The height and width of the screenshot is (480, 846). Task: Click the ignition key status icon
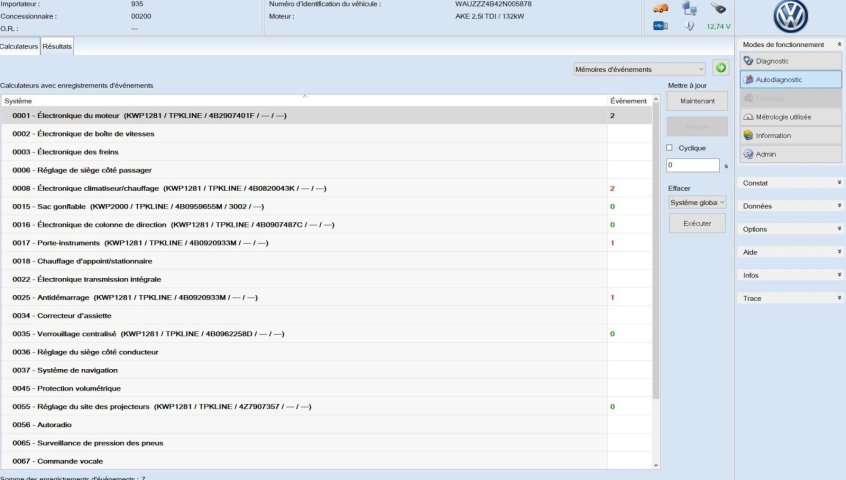point(718,8)
